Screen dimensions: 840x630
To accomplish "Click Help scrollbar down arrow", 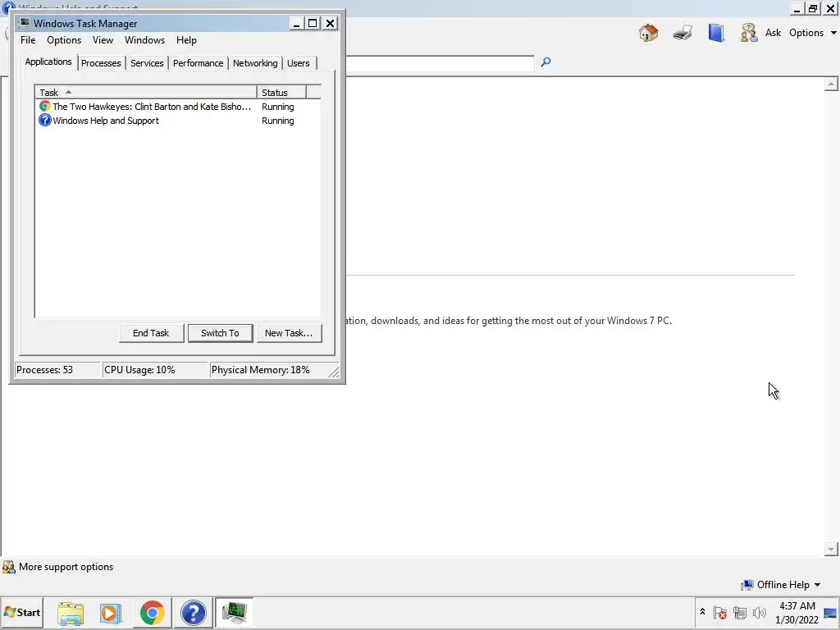I will (831, 549).
